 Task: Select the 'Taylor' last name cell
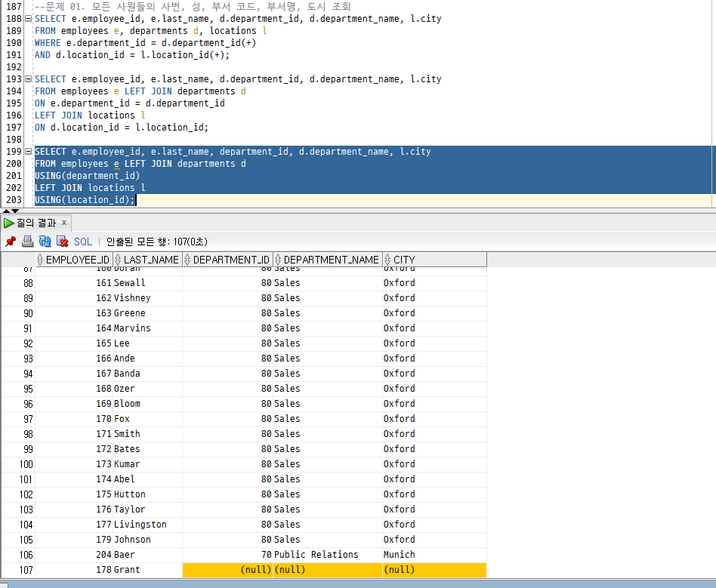(x=147, y=509)
